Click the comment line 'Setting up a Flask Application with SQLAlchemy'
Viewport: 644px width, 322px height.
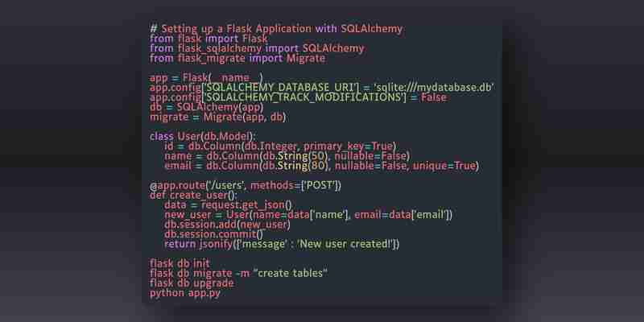coord(276,29)
